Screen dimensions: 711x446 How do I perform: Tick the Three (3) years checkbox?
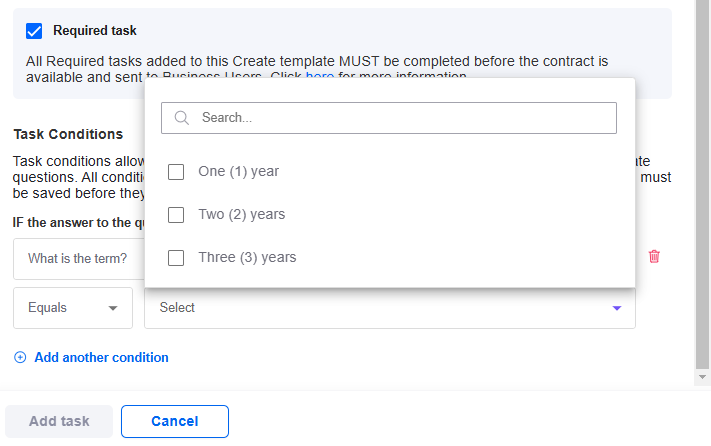pos(176,258)
